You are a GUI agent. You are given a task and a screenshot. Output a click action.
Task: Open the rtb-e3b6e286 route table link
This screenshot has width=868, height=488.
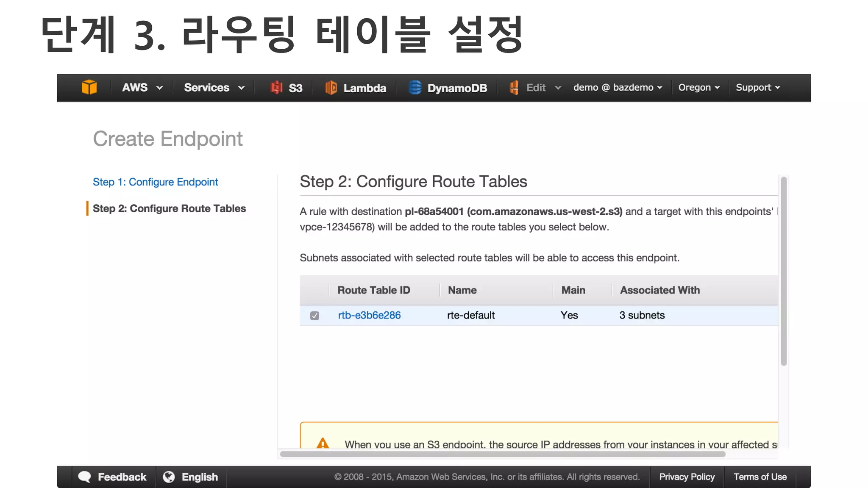click(x=369, y=315)
